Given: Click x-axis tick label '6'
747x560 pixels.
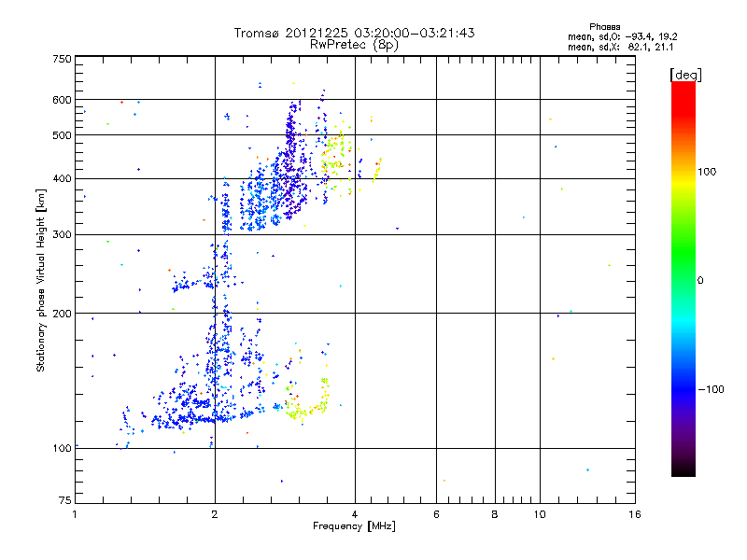Looking at the screenshot, I should click(436, 514).
